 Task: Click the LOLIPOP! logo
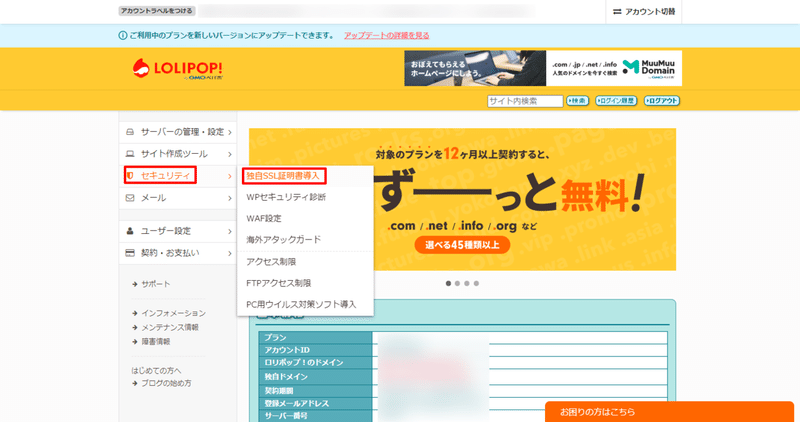pyautogui.click(x=177, y=69)
